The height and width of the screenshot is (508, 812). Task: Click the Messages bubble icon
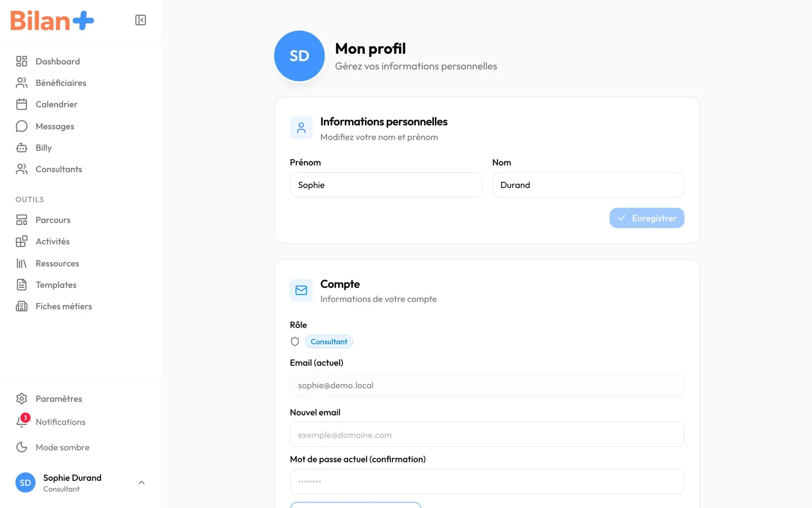coord(21,126)
